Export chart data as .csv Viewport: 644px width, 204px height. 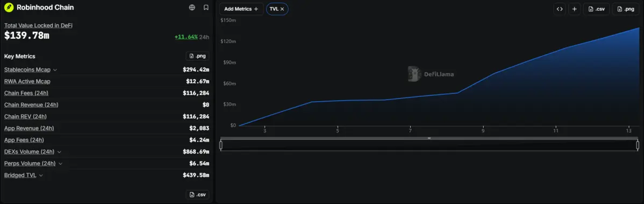click(x=596, y=9)
